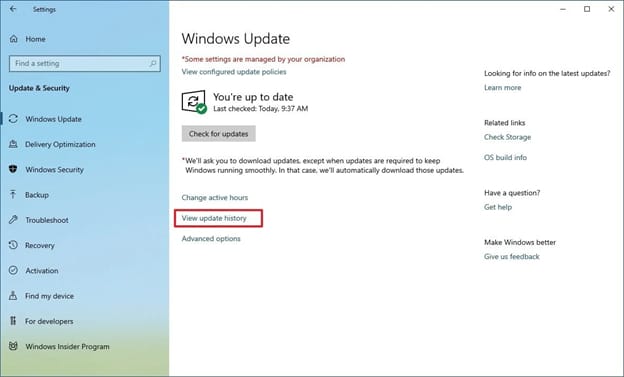The image size is (624, 377).
Task: Click the Windows Security shield icon
Action: [13, 169]
